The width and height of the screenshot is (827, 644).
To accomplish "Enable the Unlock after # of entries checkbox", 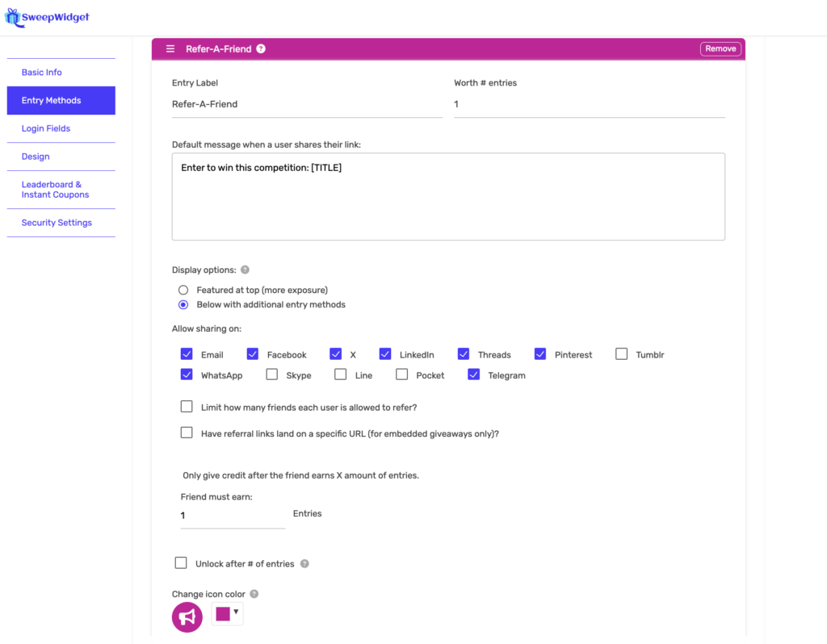I will click(181, 563).
